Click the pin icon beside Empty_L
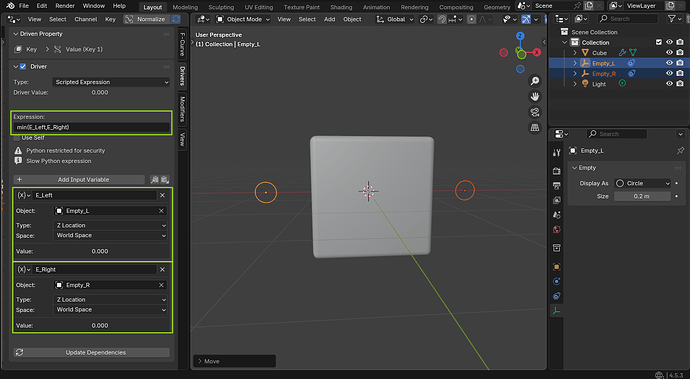 pyautogui.click(x=680, y=151)
